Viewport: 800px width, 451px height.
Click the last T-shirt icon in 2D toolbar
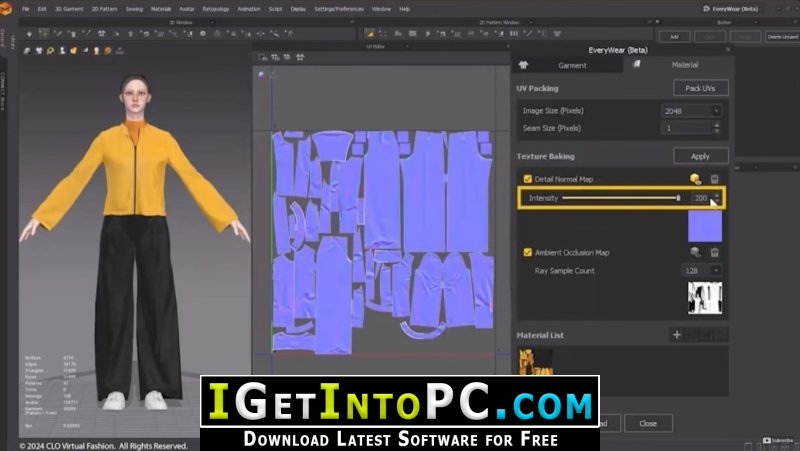coord(557,34)
